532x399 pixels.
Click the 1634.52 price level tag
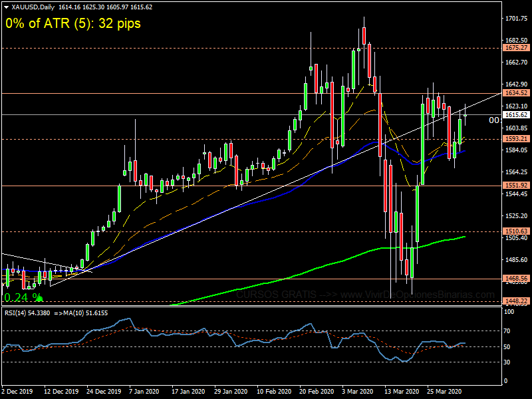coord(517,93)
